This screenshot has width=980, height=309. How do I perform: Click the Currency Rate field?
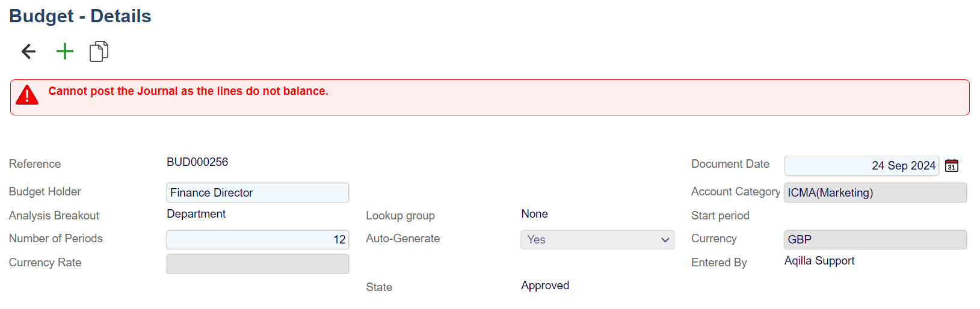pyautogui.click(x=257, y=264)
